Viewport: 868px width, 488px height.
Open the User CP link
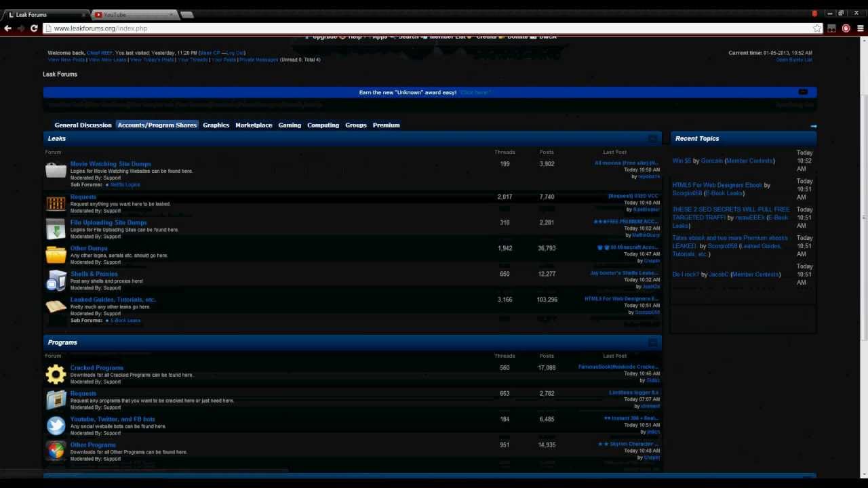[210, 53]
